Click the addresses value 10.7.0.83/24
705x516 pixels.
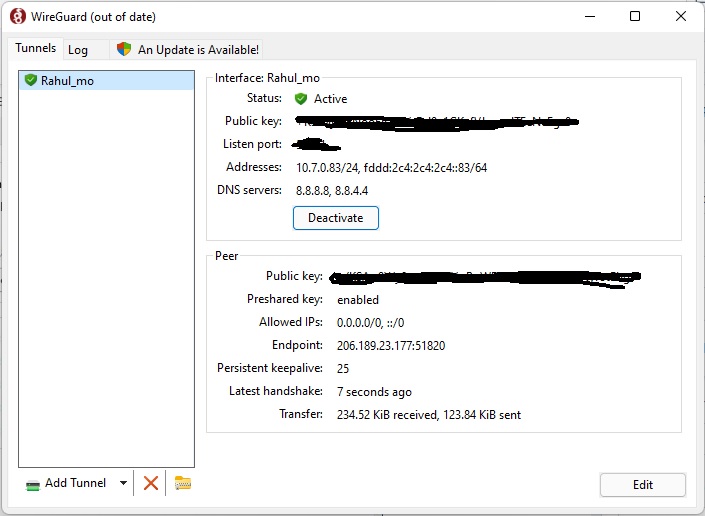(x=327, y=168)
